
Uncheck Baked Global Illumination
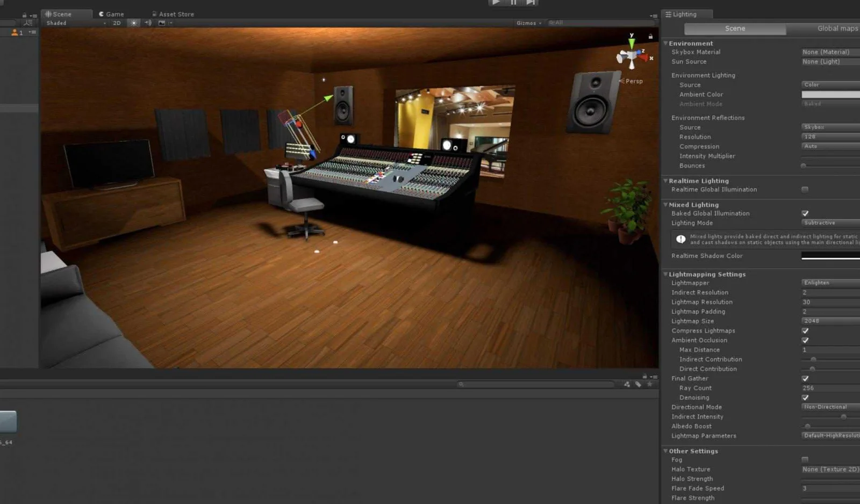(805, 213)
